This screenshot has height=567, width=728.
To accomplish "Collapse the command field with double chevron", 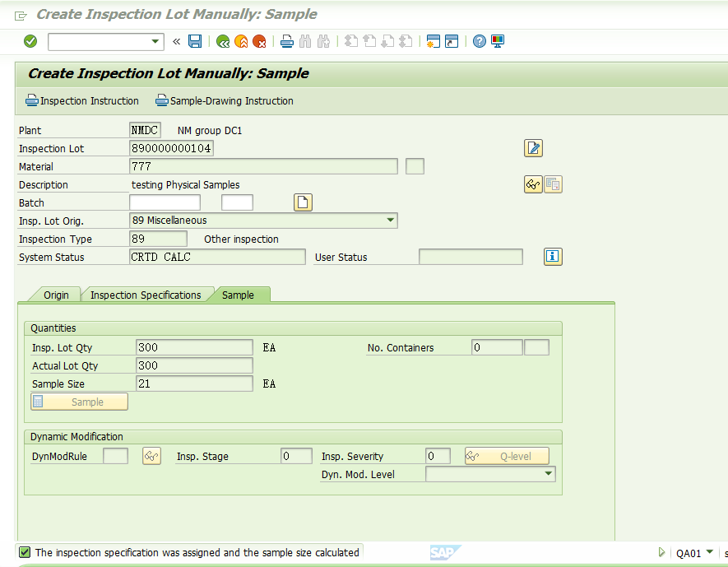I will pos(176,41).
